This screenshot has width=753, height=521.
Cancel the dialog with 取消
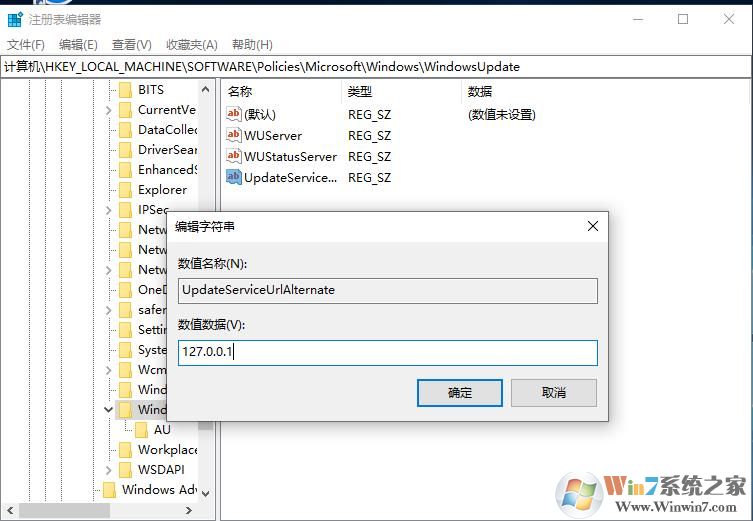pos(554,393)
